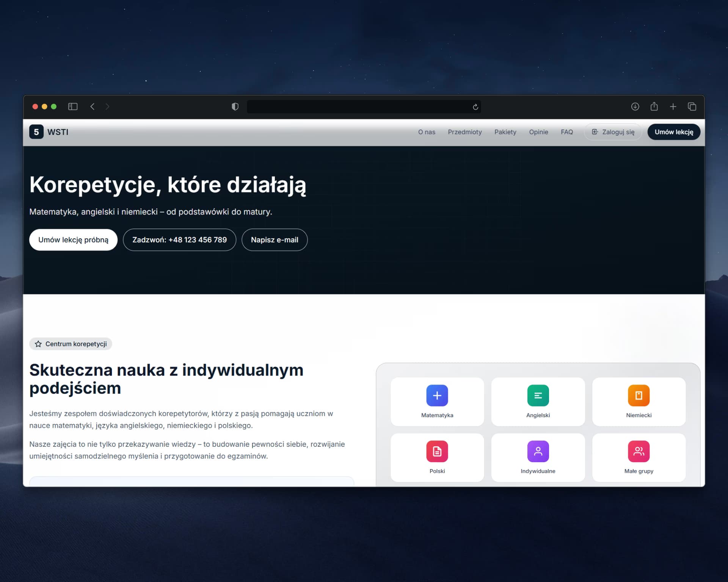
Task: Select the Indywidualne lessons icon
Action: click(x=538, y=451)
